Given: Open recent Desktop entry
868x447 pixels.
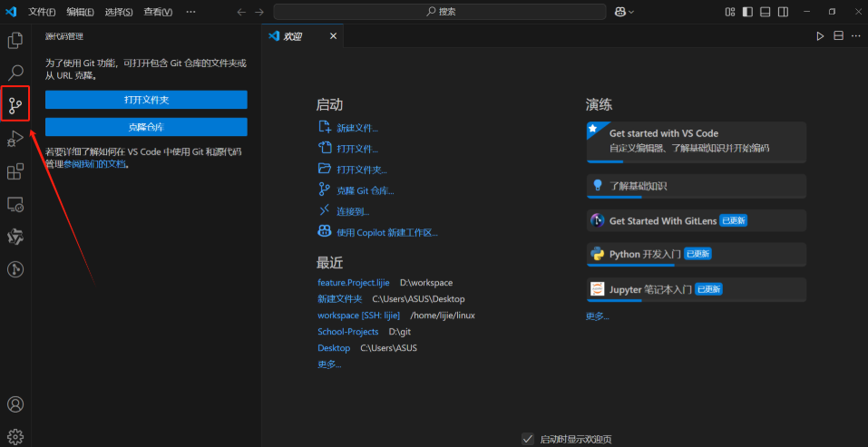Looking at the screenshot, I should [334, 348].
